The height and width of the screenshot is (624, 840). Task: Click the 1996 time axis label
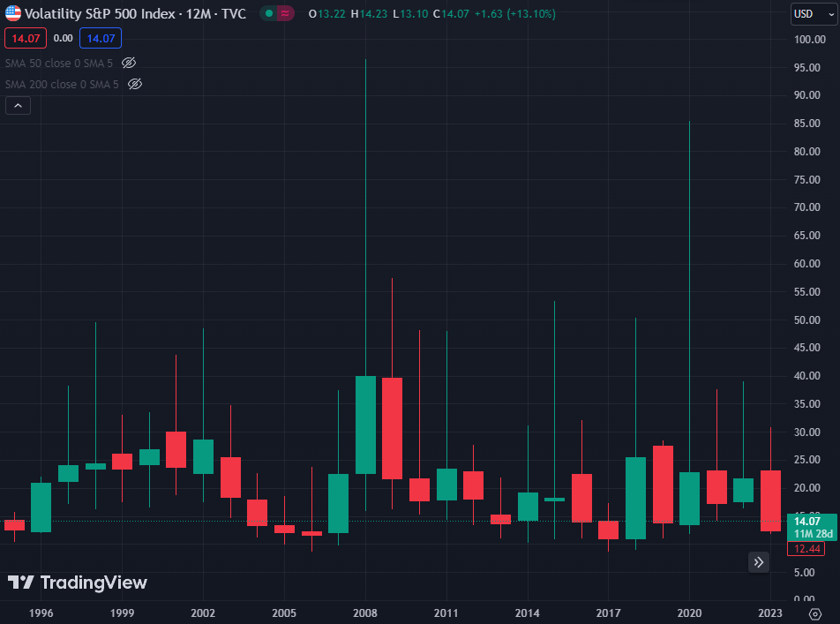click(41, 613)
